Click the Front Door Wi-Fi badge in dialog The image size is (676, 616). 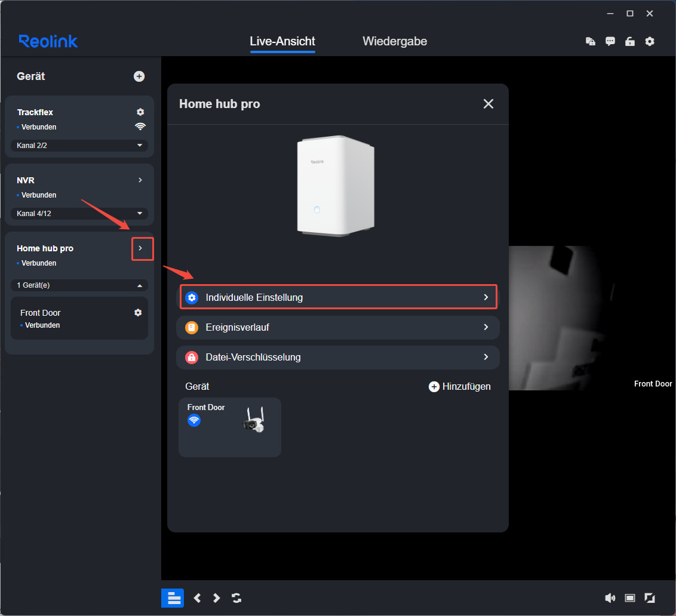[194, 420]
